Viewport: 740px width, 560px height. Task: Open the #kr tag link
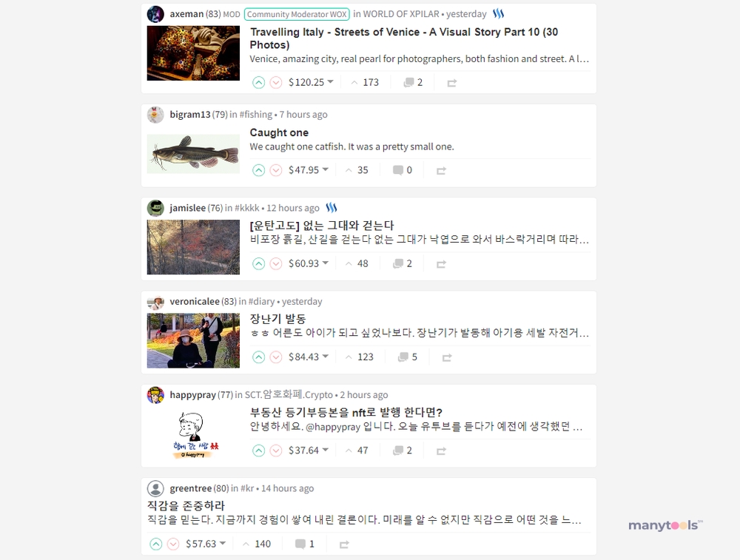tap(247, 488)
